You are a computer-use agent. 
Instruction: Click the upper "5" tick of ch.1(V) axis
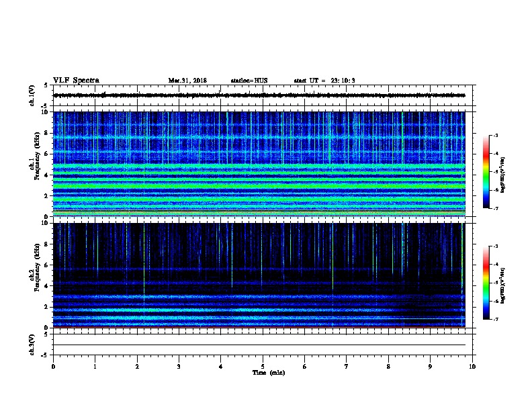tap(46, 85)
